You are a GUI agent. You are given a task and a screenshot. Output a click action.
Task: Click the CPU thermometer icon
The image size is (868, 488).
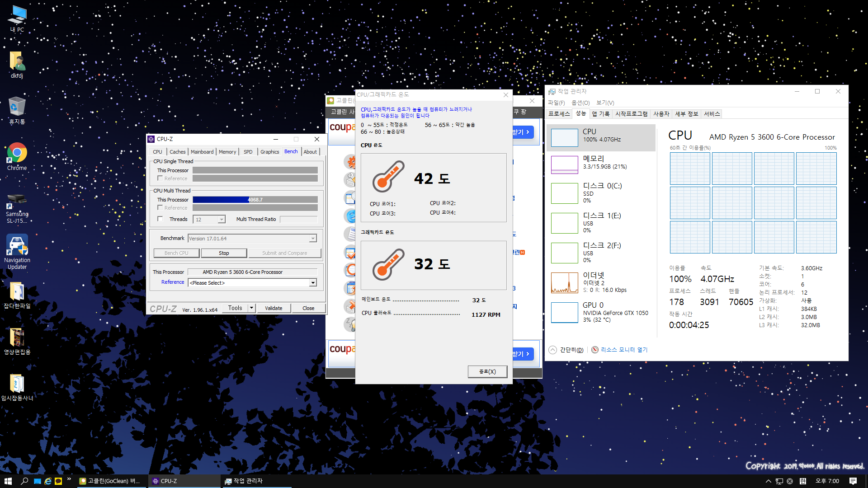(x=388, y=177)
